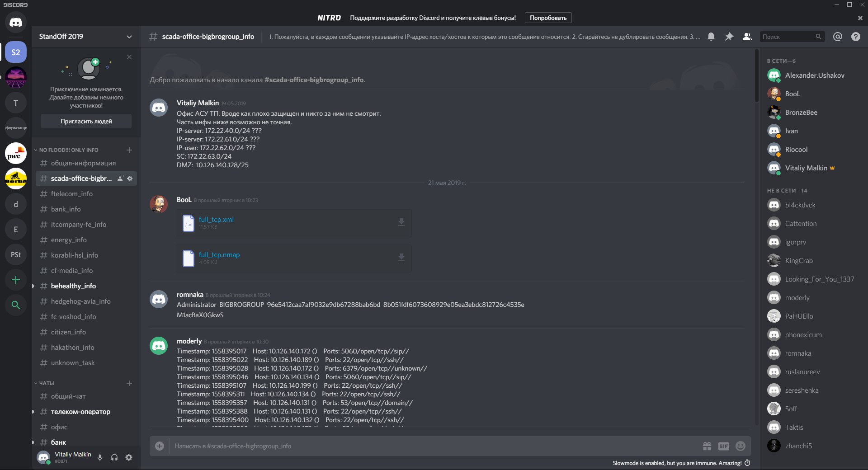Open the emoji picker
This screenshot has width=868, height=470.
[x=741, y=446]
